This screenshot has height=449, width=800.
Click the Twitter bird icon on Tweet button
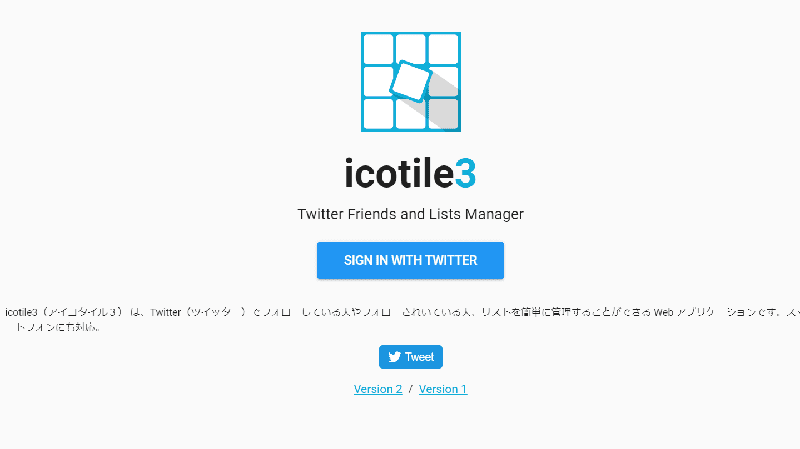pos(394,357)
